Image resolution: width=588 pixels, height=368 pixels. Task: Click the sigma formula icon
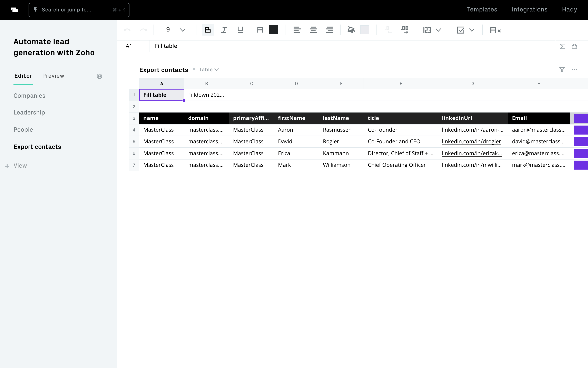pos(562,46)
